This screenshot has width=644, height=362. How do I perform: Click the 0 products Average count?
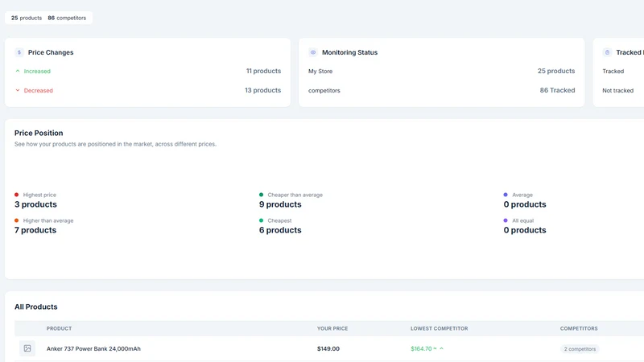coord(525,204)
